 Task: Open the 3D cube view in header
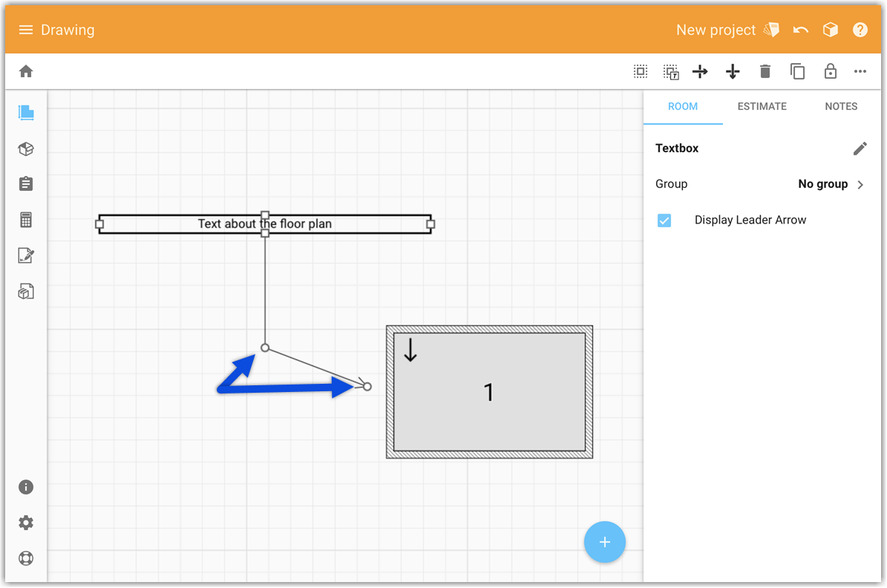coord(830,30)
